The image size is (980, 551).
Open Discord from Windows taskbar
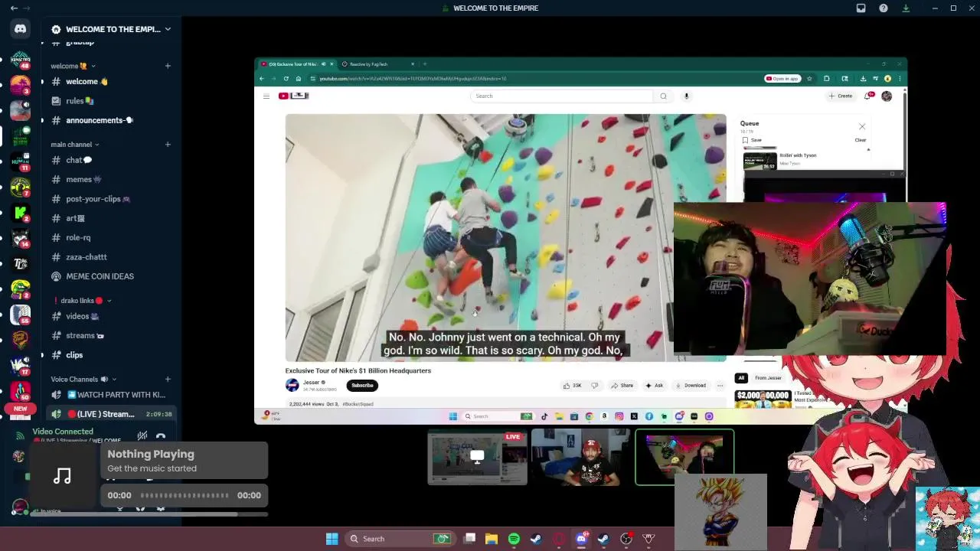click(x=581, y=539)
